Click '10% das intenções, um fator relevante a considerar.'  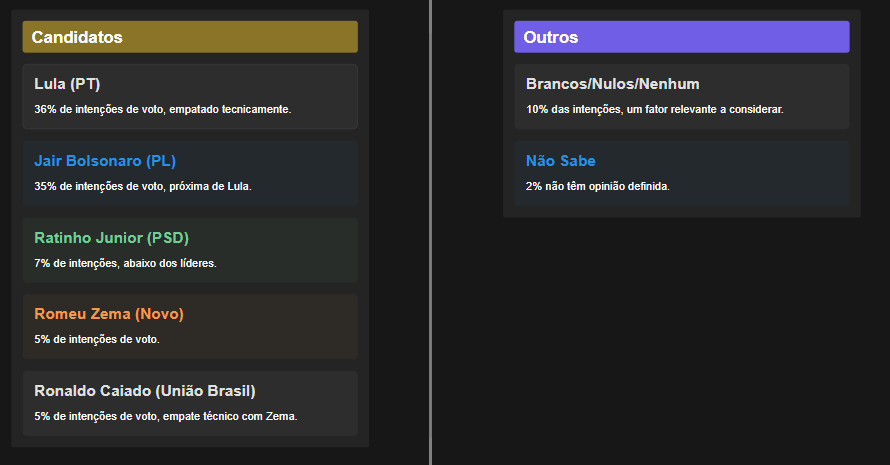coord(654,110)
